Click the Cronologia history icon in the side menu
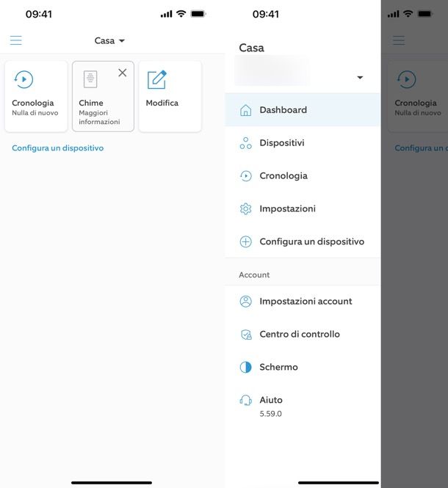Screen dimensions: 448x488 (245, 176)
